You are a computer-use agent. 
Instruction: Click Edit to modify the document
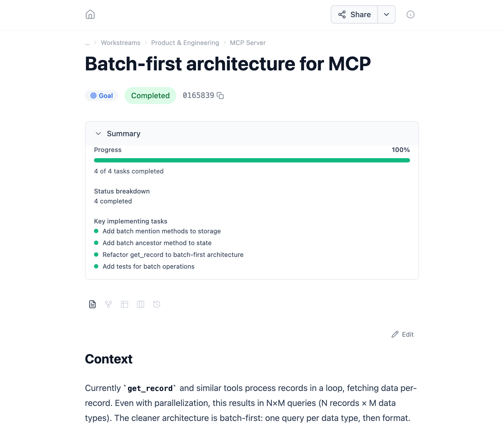pos(402,335)
